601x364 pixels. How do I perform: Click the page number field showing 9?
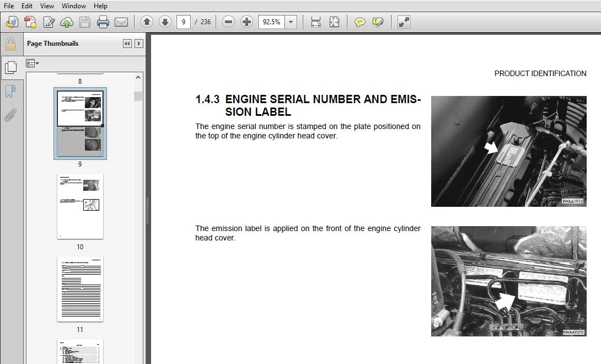184,22
